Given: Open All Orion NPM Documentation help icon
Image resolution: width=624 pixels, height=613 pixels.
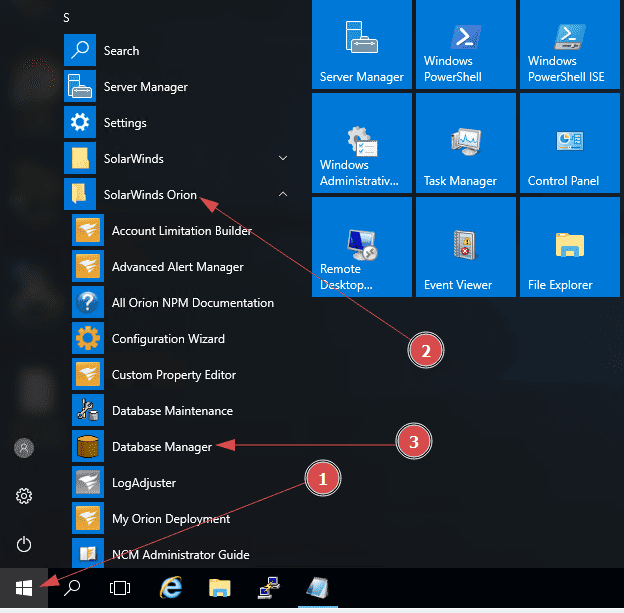Looking at the screenshot, I should tap(88, 302).
